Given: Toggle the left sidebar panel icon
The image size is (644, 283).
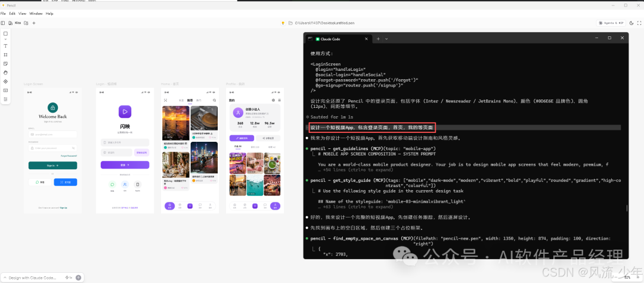Looking at the screenshot, I should tap(3, 23).
